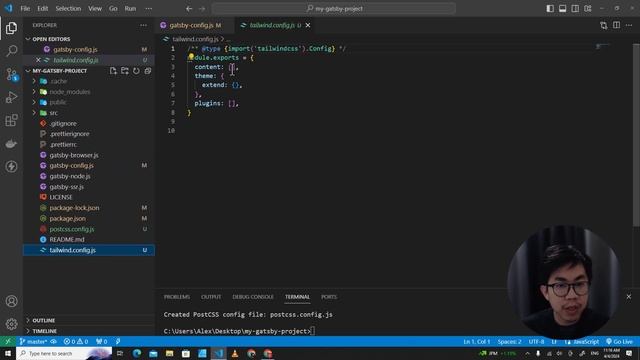Switch to the Debug Console tab
Image resolution: width=640 pixels, height=360 pixels.
pyautogui.click(x=253, y=297)
